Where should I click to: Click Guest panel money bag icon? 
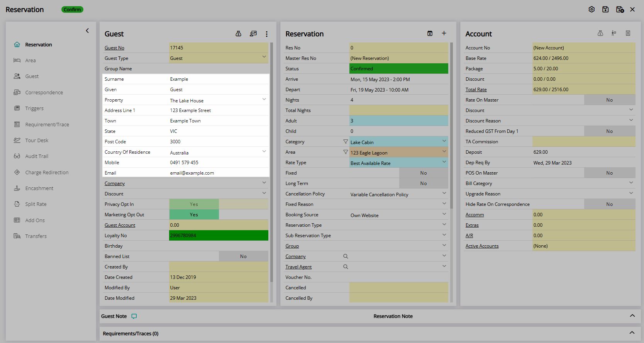click(239, 34)
